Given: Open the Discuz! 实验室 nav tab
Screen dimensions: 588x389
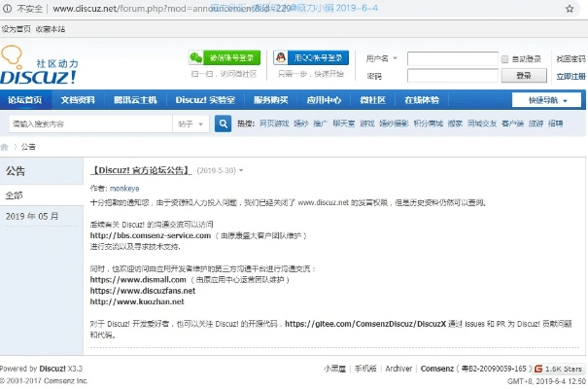Looking at the screenshot, I should (x=205, y=100).
